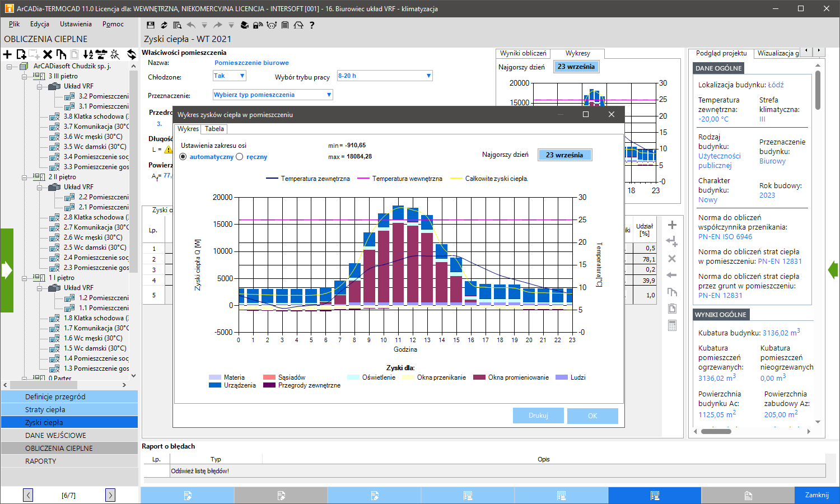840x504 pixels.
Task: Open the Chłodzone dropdown showing Tak
Action: pos(230,76)
